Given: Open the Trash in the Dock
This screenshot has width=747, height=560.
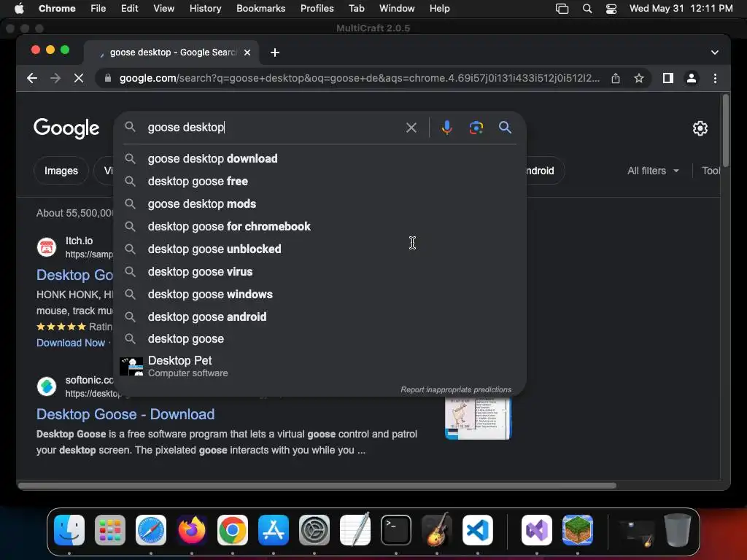Looking at the screenshot, I should [x=678, y=530].
